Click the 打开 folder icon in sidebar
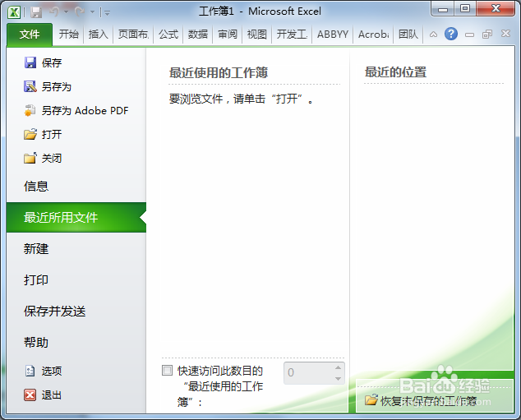 click(30, 134)
